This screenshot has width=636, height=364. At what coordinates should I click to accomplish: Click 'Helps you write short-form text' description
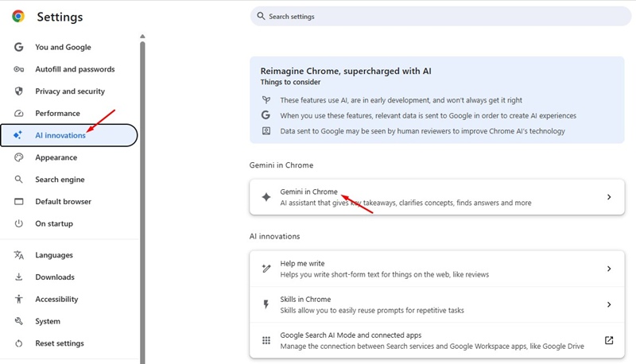(385, 274)
